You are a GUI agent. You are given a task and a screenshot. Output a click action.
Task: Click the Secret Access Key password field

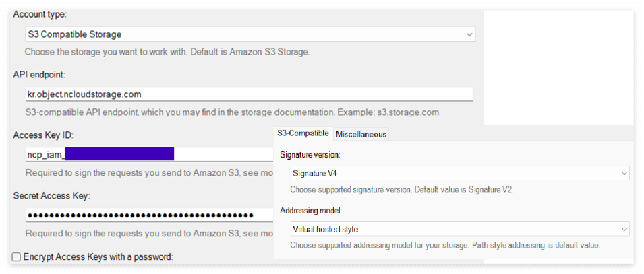click(148, 215)
